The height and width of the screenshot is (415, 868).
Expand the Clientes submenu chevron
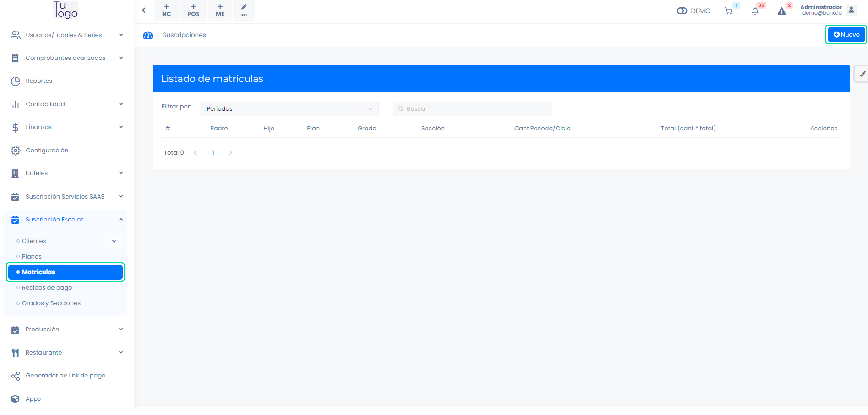click(x=114, y=241)
